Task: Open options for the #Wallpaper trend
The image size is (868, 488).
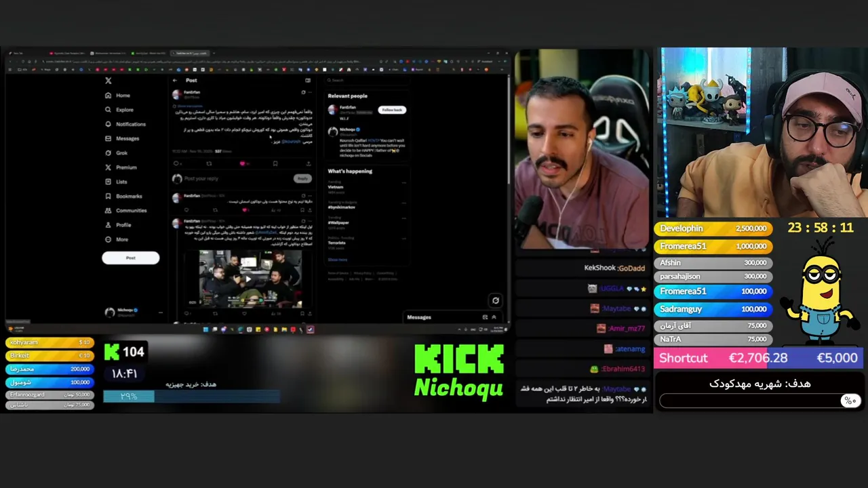Action: [x=404, y=219]
